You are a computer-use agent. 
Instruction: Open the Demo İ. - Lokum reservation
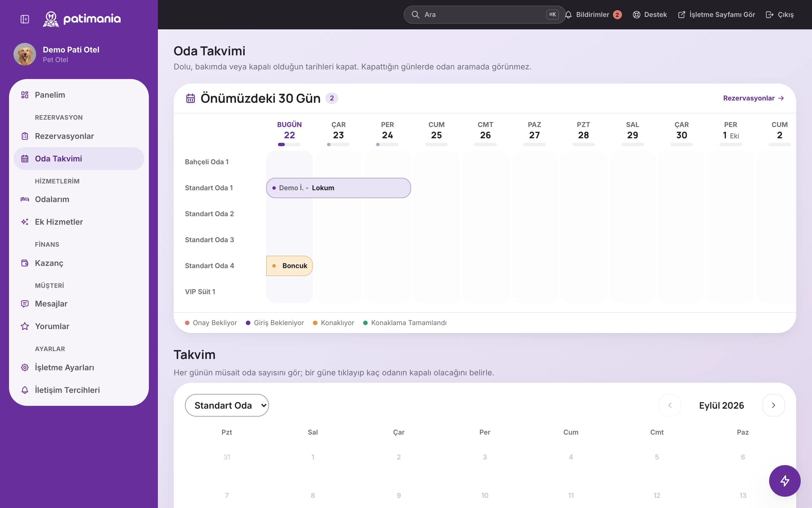[338, 188]
